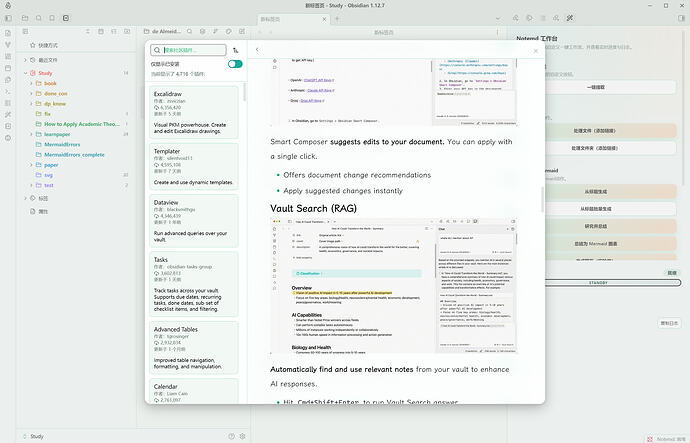The width and height of the screenshot is (690, 443).
Task: Click the folder icon labeled de Almeid
Action: click(147, 32)
